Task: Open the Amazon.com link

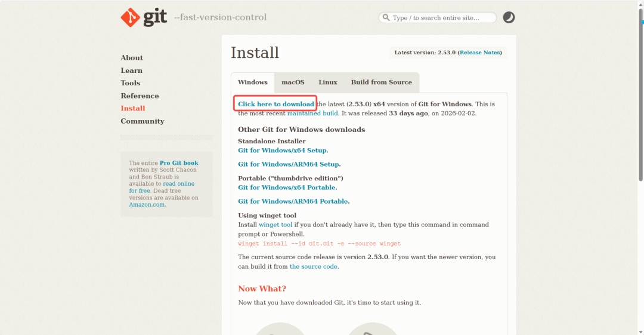Action: click(x=147, y=205)
